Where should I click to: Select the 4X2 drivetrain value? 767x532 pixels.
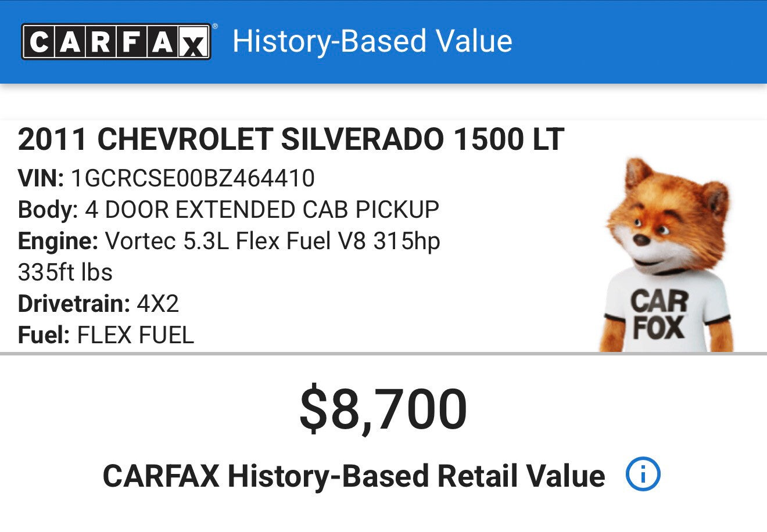[157, 304]
